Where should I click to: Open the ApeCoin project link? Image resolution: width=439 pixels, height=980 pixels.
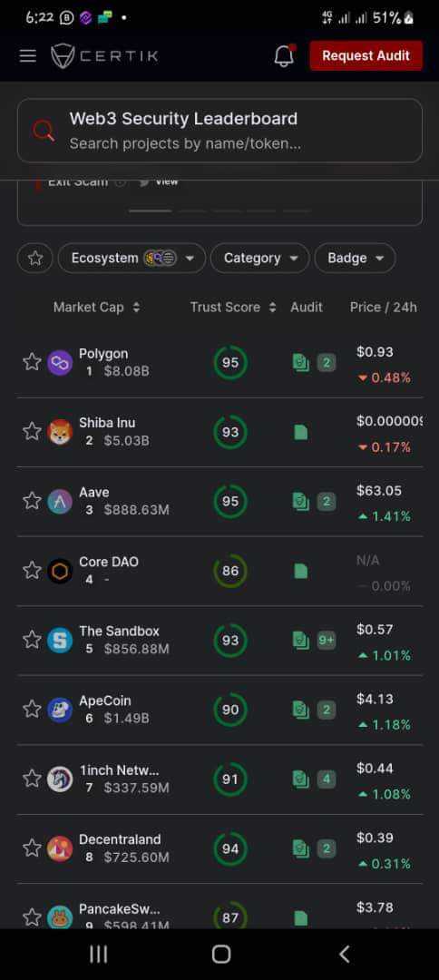pos(105,701)
